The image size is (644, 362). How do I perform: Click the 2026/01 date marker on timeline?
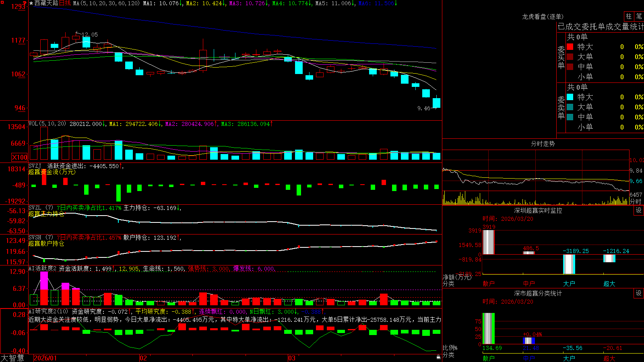pos(45,358)
